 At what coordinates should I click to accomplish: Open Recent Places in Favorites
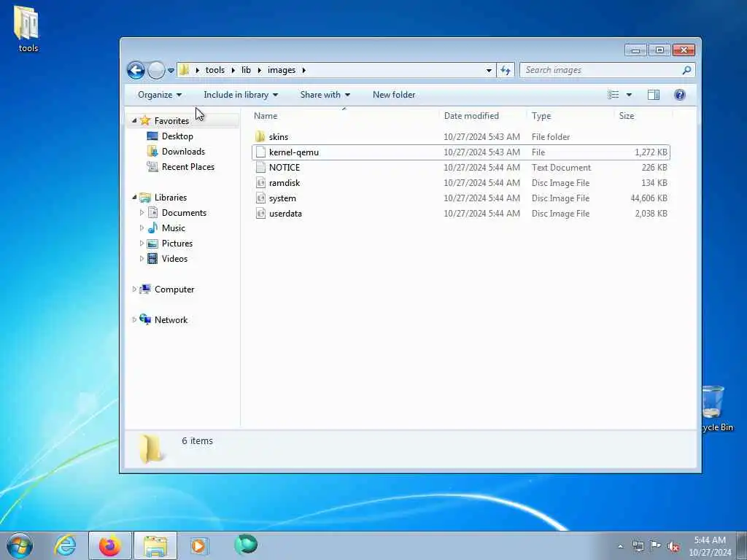coord(188,167)
